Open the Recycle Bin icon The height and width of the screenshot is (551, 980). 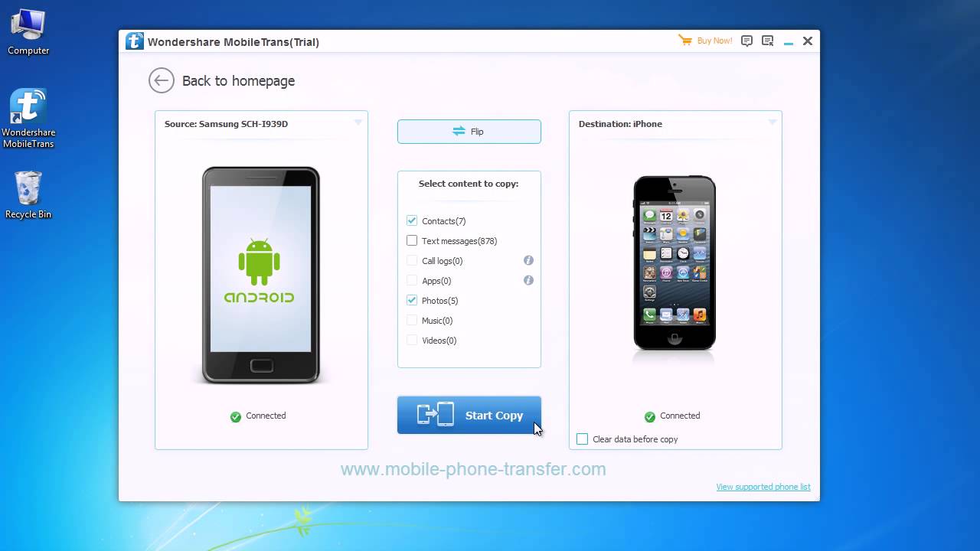[28, 194]
